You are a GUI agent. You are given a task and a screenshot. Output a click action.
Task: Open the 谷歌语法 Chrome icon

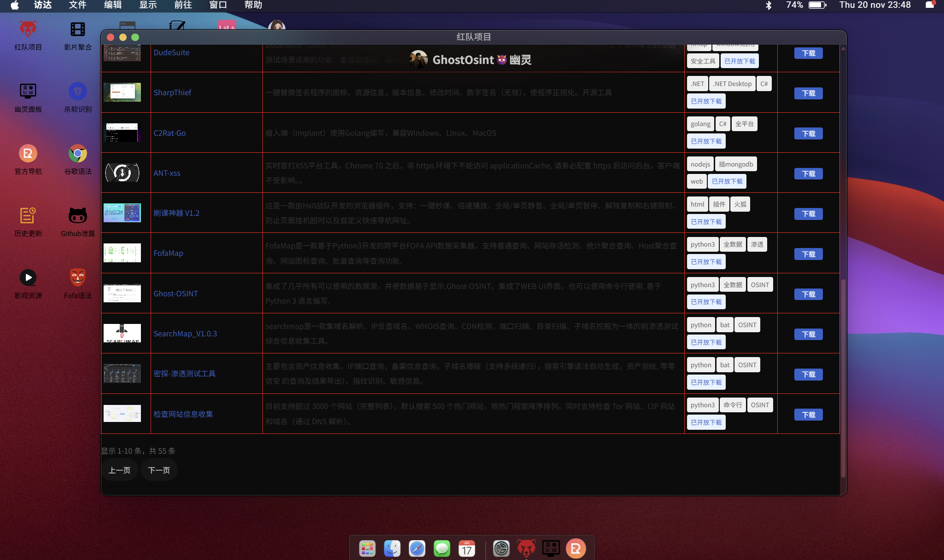77,154
